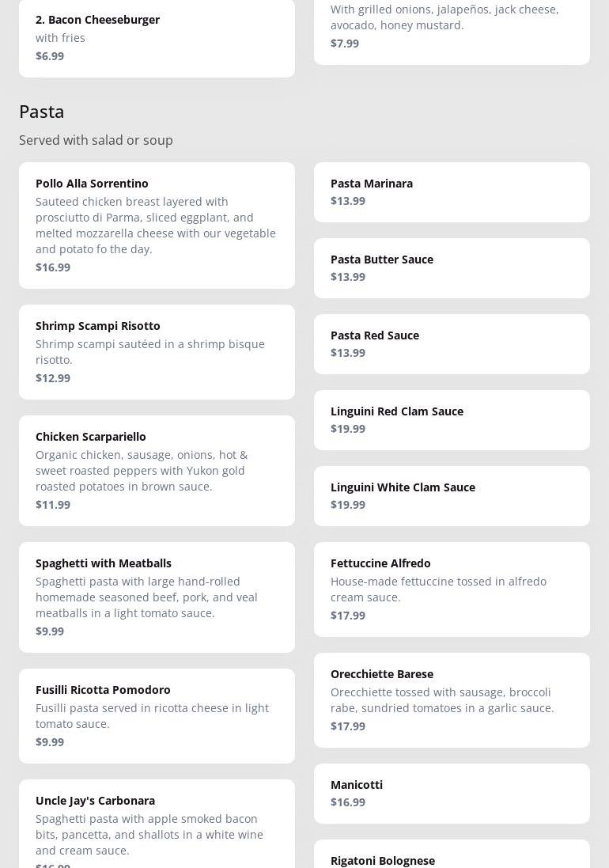This screenshot has width=609, height=868.
Task: Select the Manicotti menu item
Action: [x=452, y=793]
